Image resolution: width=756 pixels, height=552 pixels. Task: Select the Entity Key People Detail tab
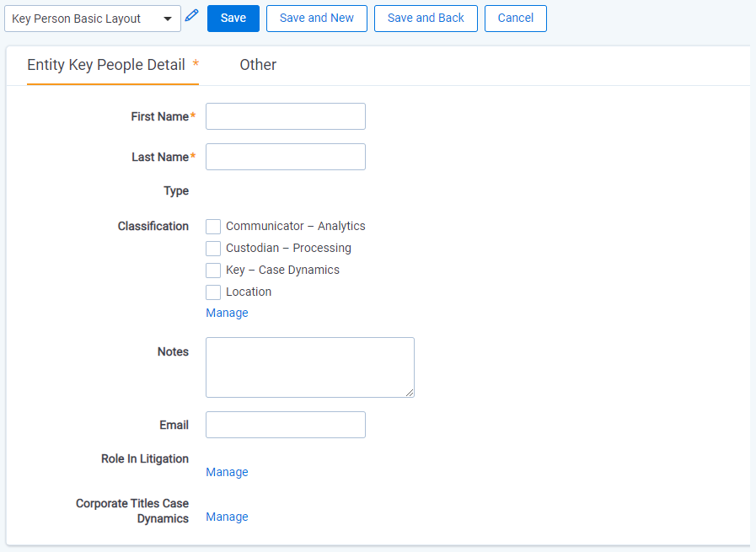point(113,65)
